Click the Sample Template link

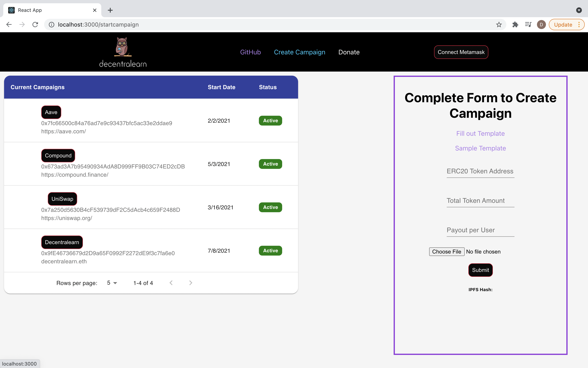[480, 148]
